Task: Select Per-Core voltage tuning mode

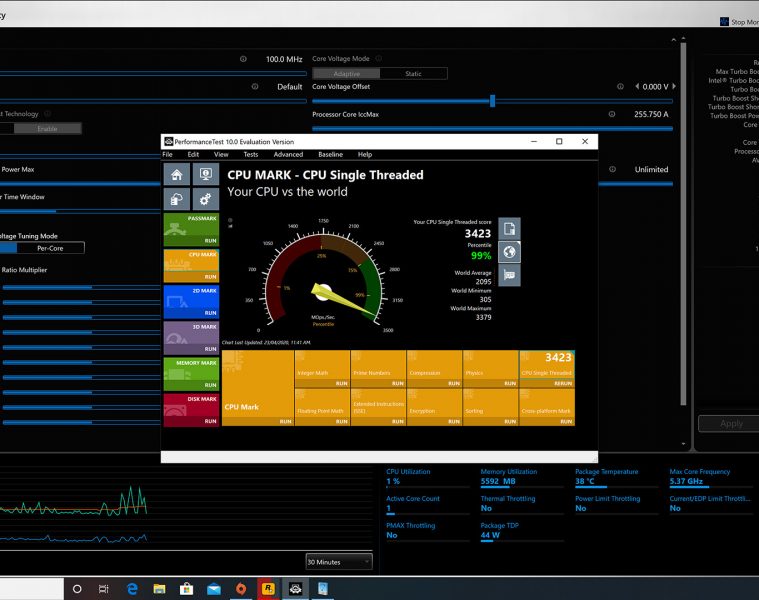Action: tap(50, 248)
